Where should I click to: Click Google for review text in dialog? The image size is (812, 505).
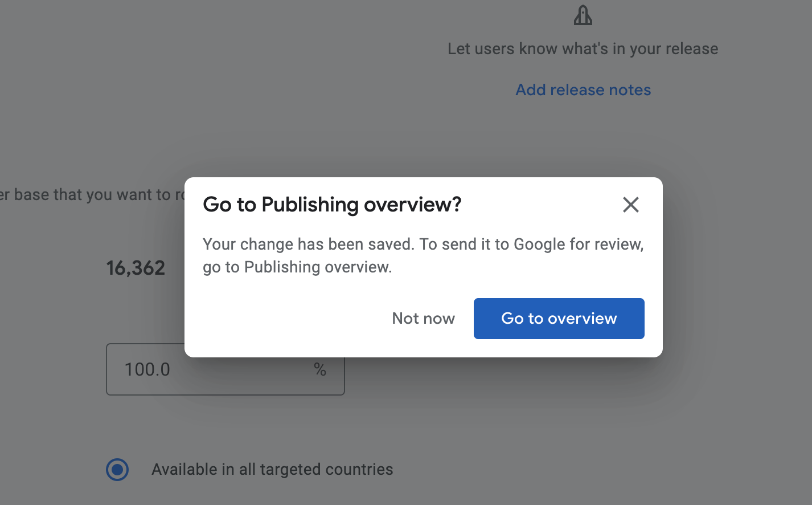click(x=578, y=245)
